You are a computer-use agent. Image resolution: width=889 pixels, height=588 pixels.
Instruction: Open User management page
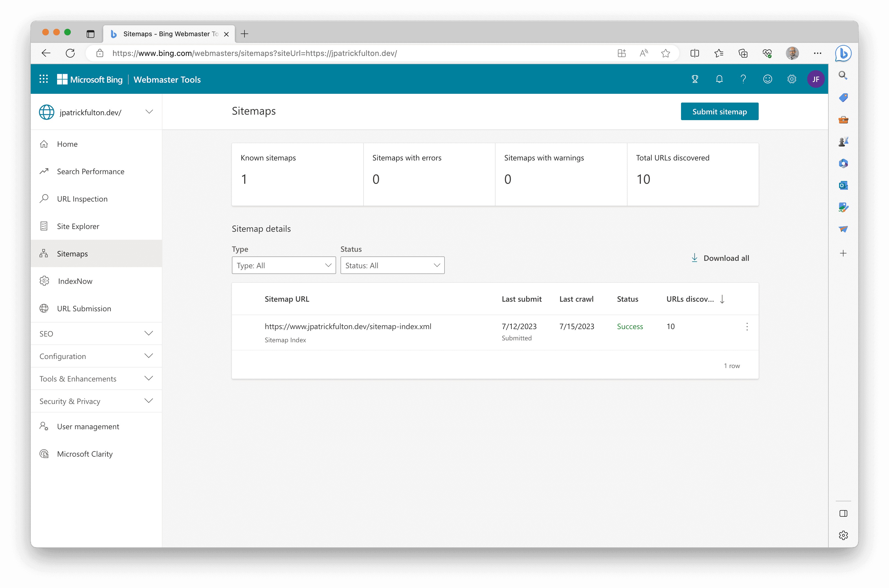[96, 426]
